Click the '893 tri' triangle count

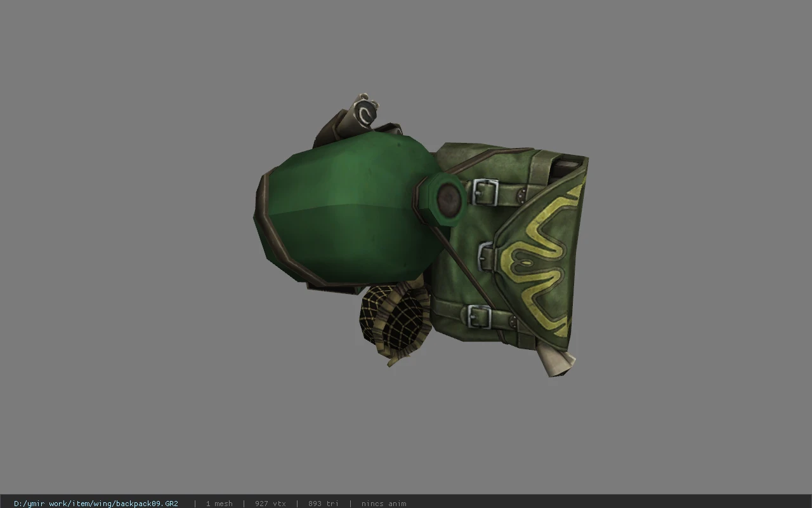324,504
